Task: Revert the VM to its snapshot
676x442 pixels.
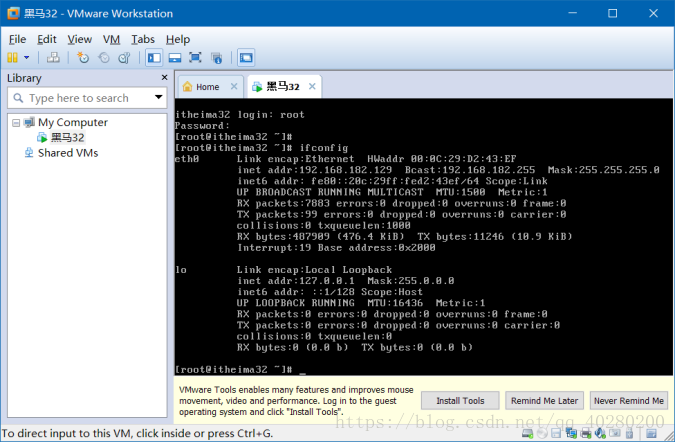Action: (104, 57)
